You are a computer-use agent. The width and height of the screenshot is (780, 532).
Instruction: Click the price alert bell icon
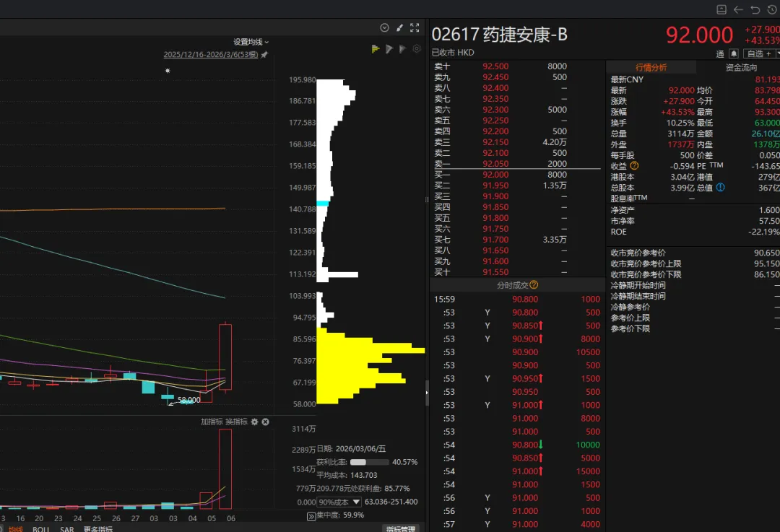pos(734,53)
